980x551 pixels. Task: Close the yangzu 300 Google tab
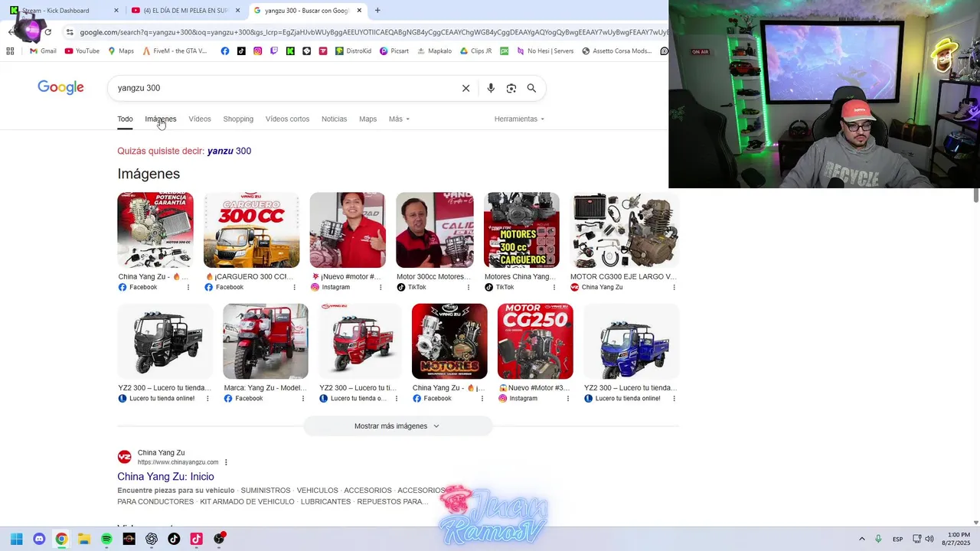(x=359, y=10)
